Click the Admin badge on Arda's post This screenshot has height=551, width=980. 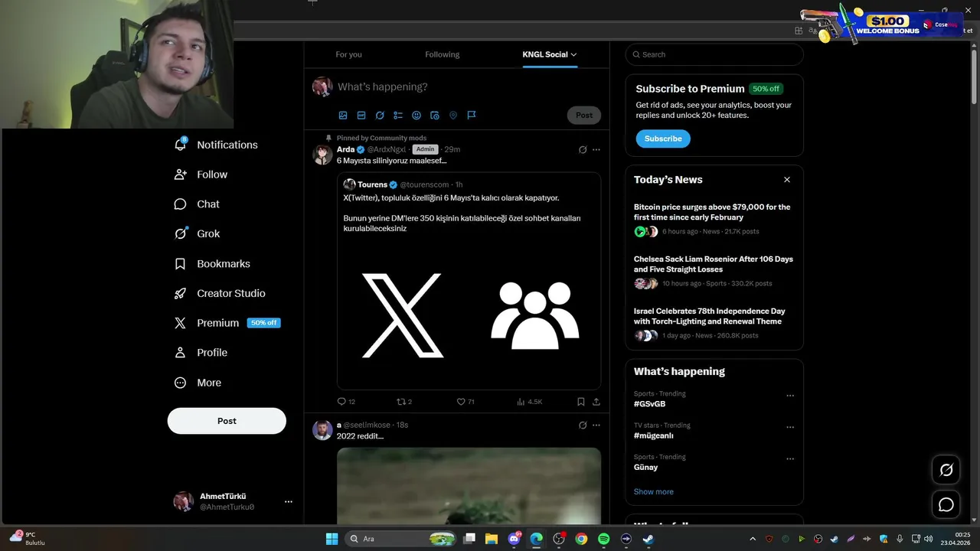[x=425, y=149]
